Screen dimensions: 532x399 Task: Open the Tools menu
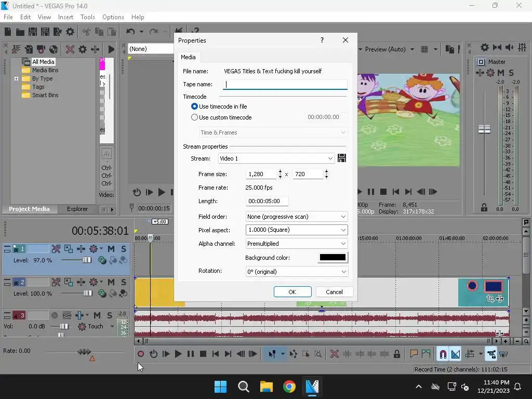87,17
